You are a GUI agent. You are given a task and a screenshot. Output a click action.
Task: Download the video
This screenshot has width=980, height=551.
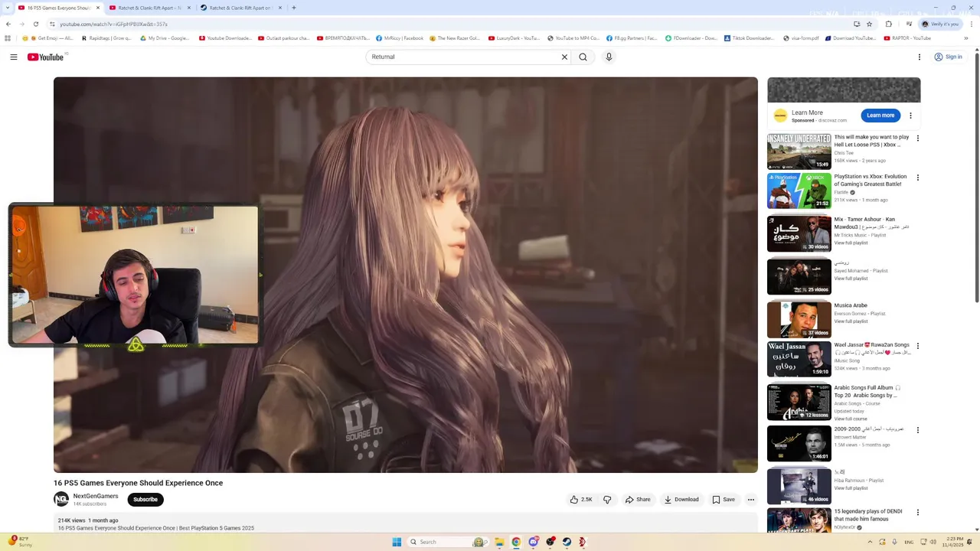click(x=681, y=500)
